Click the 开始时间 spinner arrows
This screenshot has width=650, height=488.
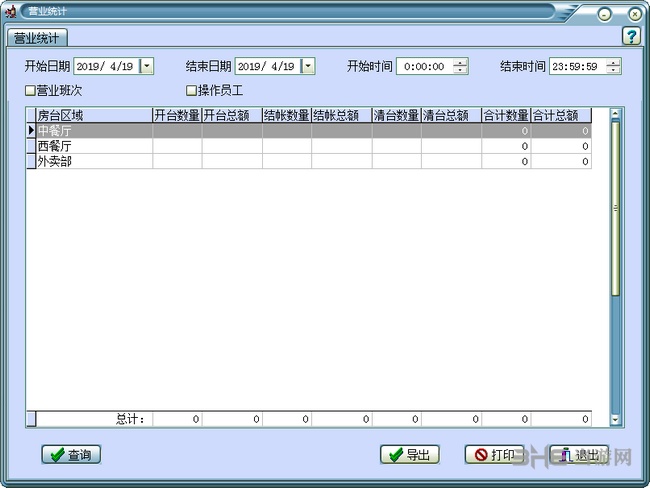[x=460, y=66]
